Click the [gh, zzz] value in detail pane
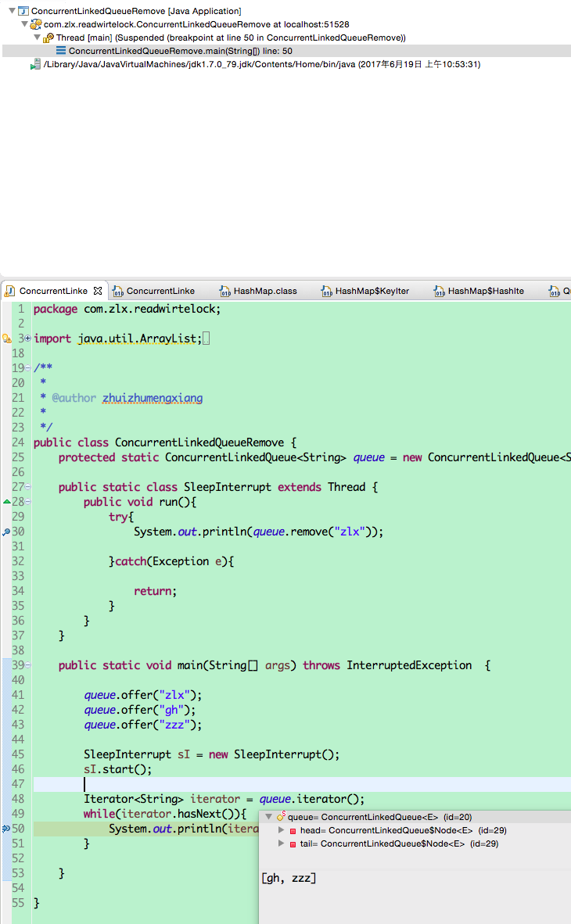The height and width of the screenshot is (924, 571). [x=289, y=878]
